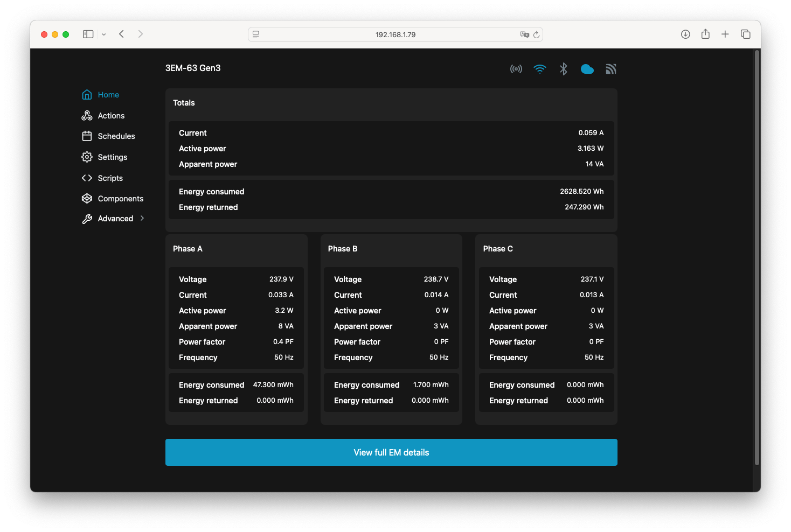
Task: Open Safari downloads icon
Action: coord(685,34)
